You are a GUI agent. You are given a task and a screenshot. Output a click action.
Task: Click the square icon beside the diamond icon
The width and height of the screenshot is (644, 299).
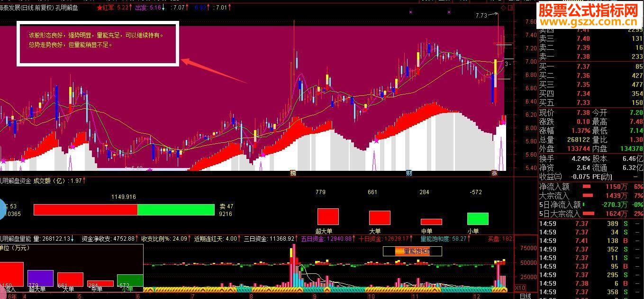pos(511,8)
